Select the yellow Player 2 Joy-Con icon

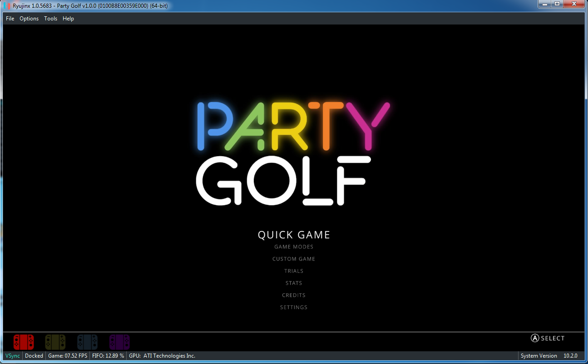(55, 342)
